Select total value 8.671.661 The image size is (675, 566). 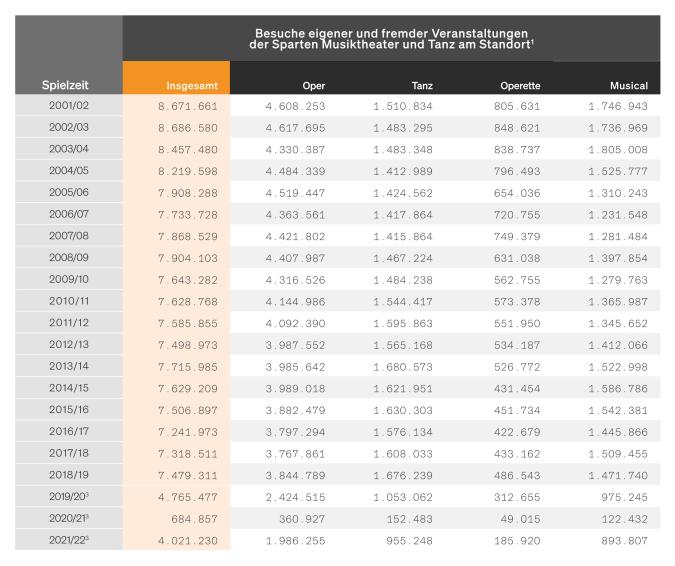187,105
